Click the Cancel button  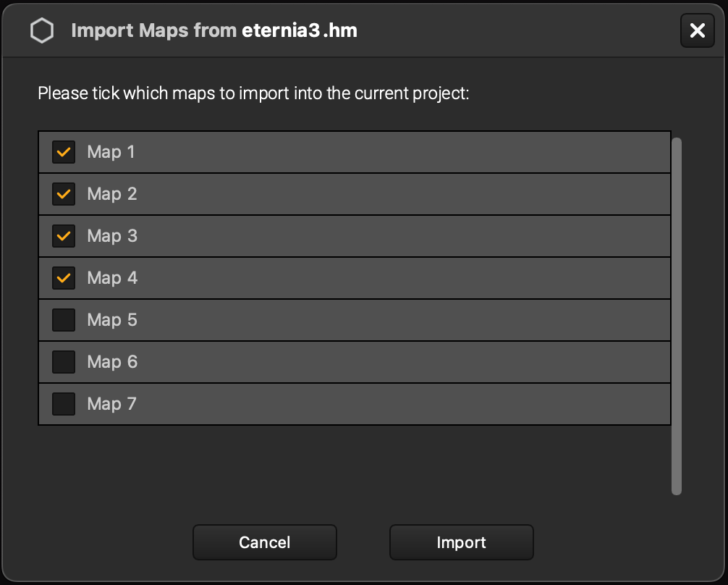point(264,542)
